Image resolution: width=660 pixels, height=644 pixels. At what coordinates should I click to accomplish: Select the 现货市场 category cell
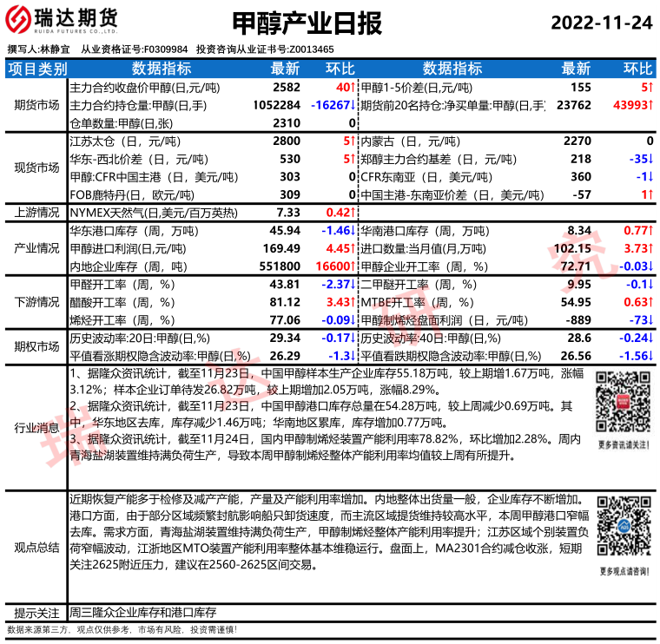(x=36, y=168)
